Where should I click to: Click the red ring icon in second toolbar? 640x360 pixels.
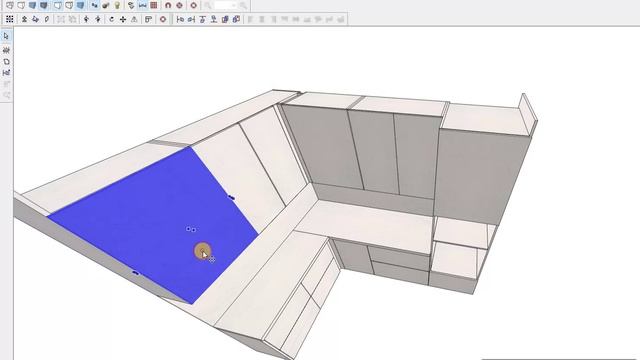[163, 19]
